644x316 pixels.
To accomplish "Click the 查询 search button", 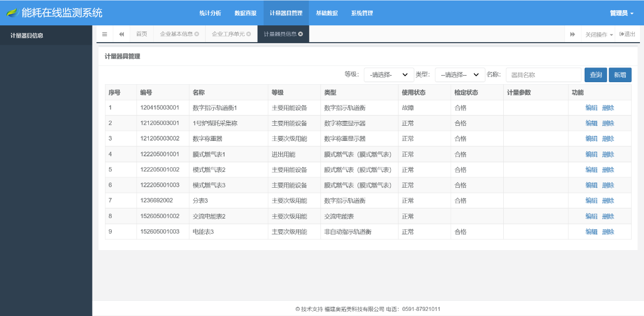I will (595, 75).
